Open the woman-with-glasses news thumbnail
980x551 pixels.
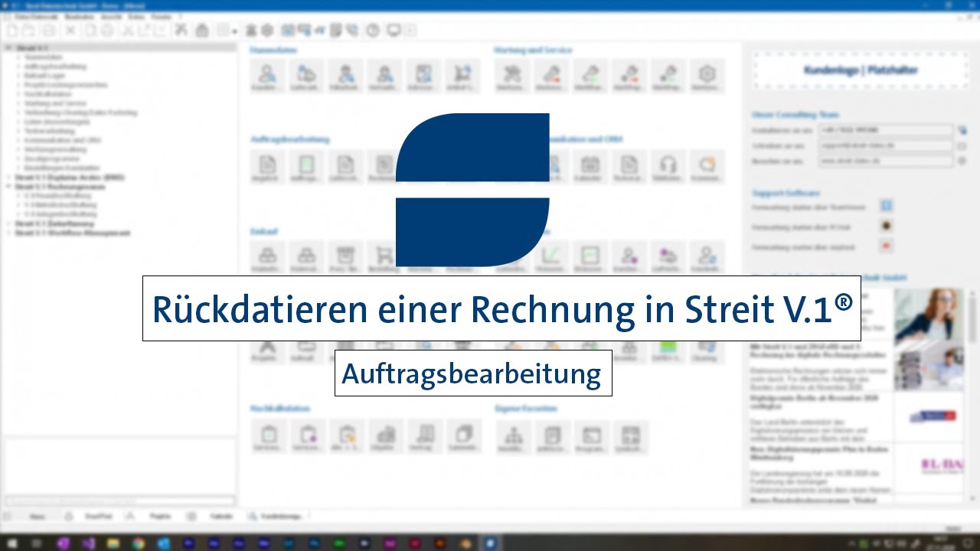(929, 315)
